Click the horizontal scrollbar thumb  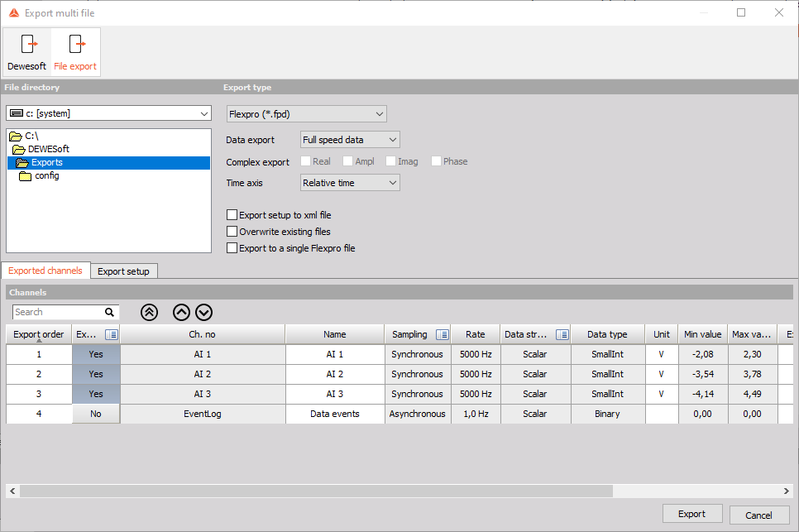point(316,491)
